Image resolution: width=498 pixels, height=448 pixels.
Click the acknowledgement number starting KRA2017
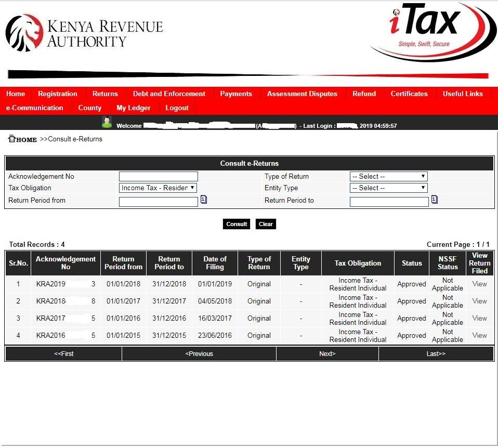click(x=65, y=318)
